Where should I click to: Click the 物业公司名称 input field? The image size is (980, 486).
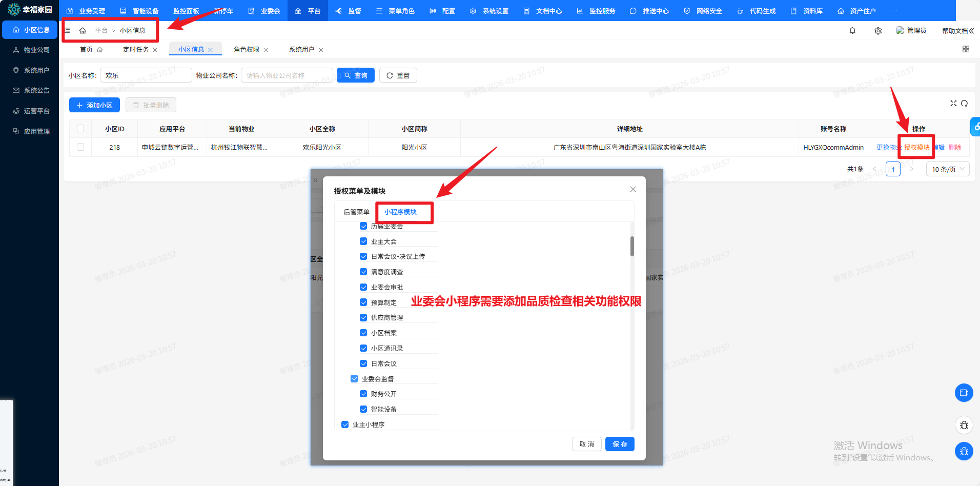[x=287, y=75]
